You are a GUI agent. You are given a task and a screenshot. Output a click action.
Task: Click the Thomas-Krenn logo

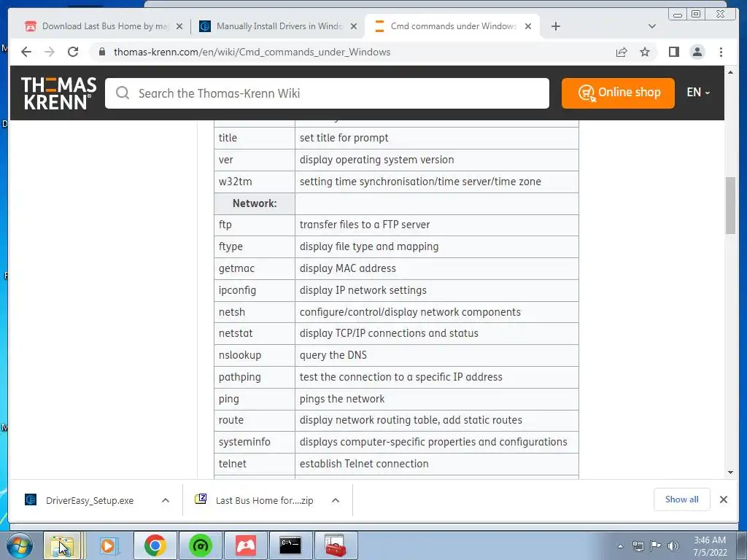pos(58,93)
